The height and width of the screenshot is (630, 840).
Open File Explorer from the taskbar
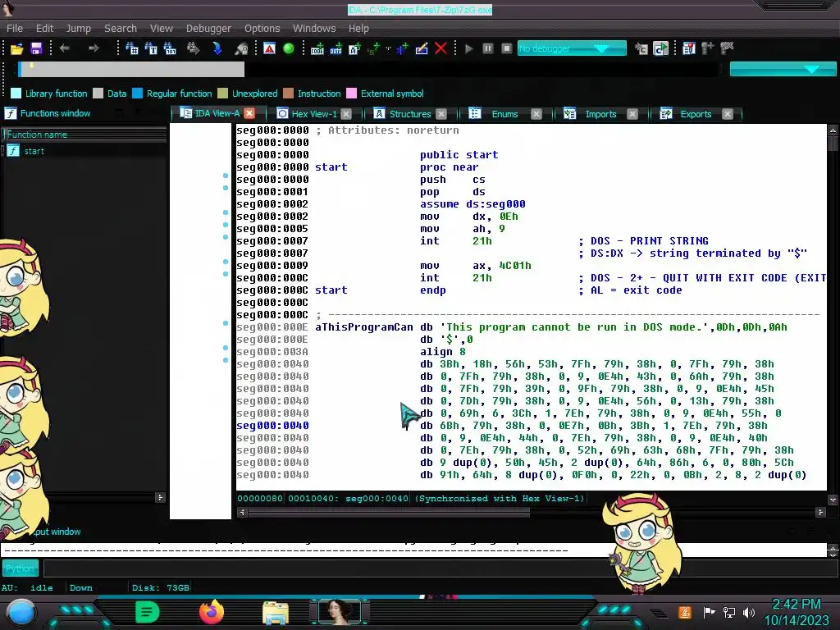(x=276, y=612)
